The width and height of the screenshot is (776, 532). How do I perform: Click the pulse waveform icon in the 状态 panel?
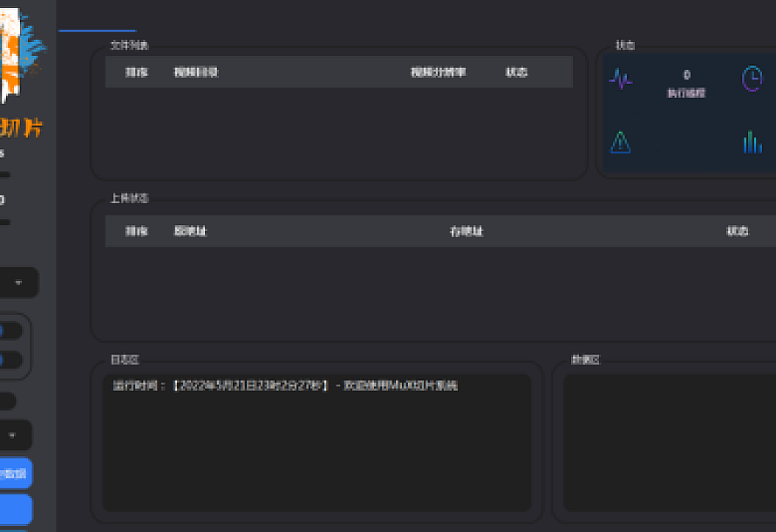[x=620, y=80]
